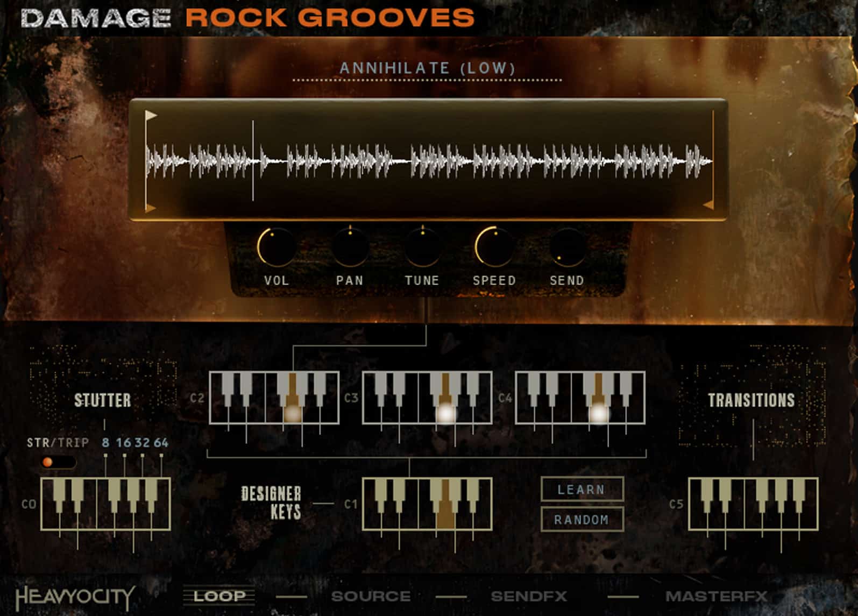858x616 pixels.
Task: Click the Heavyocity logo
Action: 75,597
